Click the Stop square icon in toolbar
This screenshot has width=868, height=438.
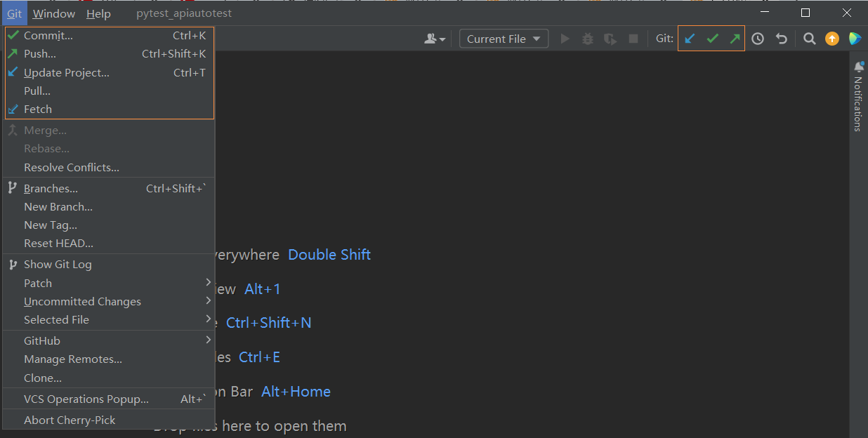[x=633, y=39]
